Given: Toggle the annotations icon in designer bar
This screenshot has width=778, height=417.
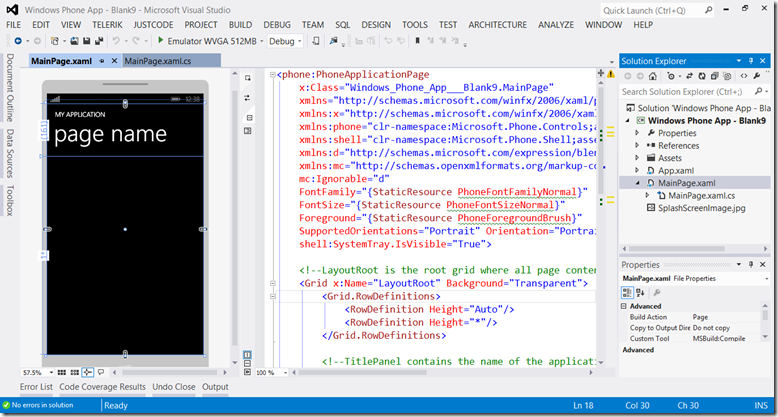Looking at the screenshot, I should [x=101, y=372].
